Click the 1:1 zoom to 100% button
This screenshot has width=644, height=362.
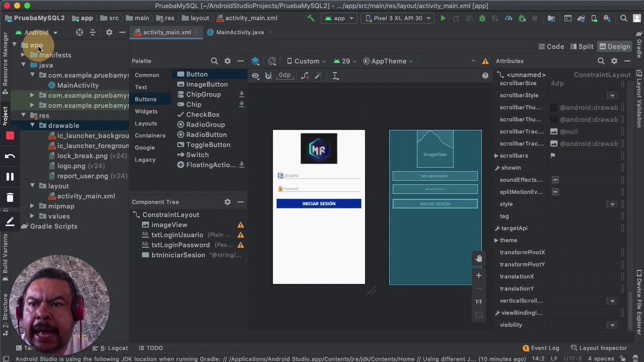pyautogui.click(x=478, y=302)
